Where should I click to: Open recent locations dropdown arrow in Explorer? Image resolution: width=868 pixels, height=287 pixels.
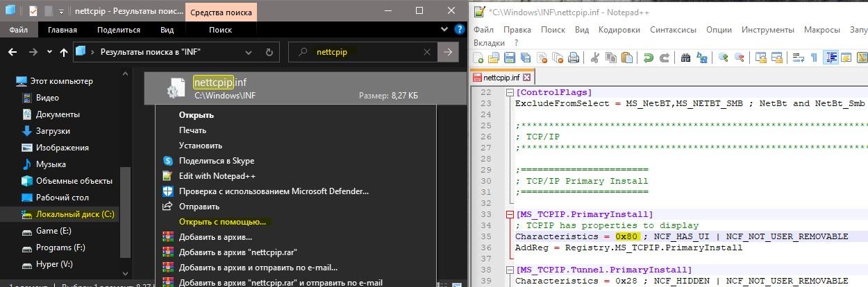tap(49, 53)
